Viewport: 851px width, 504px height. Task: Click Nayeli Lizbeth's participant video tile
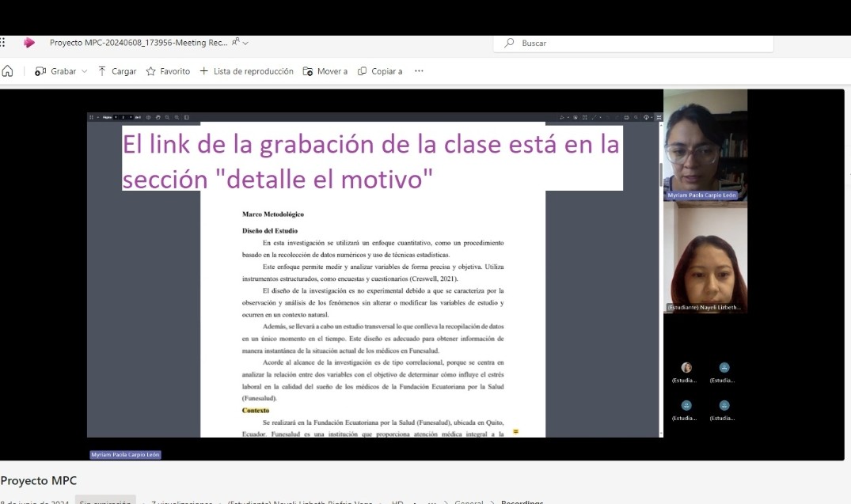click(705, 257)
